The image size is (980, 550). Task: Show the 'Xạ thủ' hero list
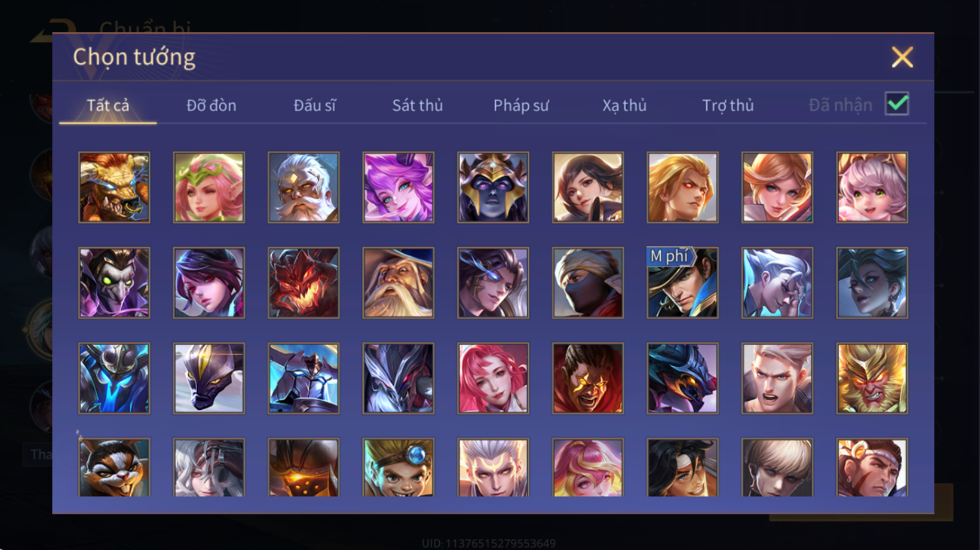[x=624, y=105]
